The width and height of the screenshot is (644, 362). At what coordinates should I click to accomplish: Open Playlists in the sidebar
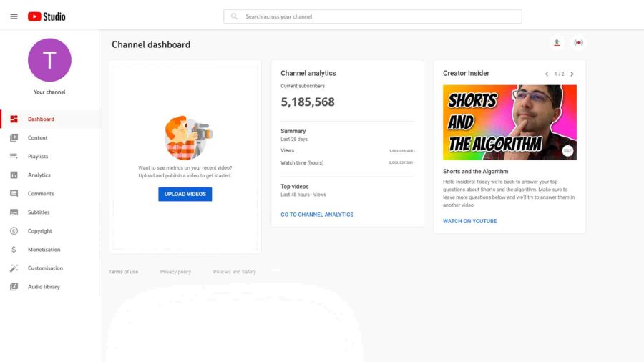tap(38, 157)
